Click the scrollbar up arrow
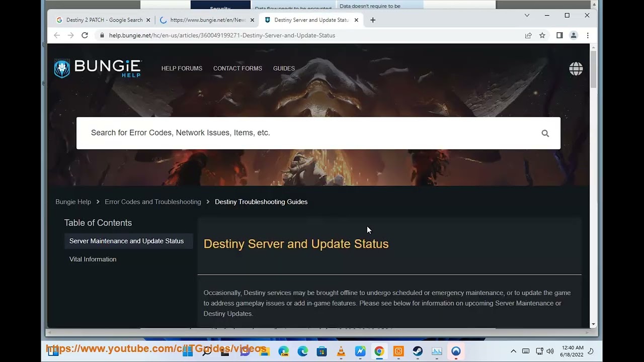Image resolution: width=644 pixels, height=362 pixels. (593, 47)
